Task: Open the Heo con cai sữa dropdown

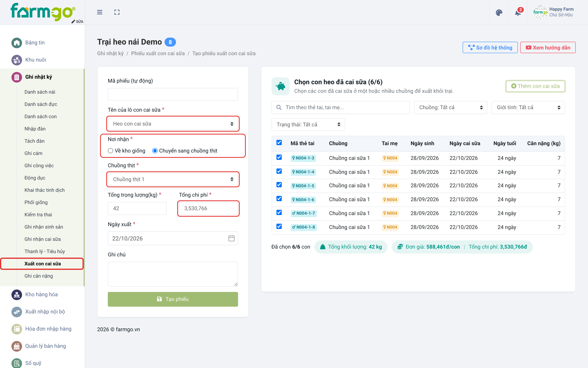Action: click(173, 124)
